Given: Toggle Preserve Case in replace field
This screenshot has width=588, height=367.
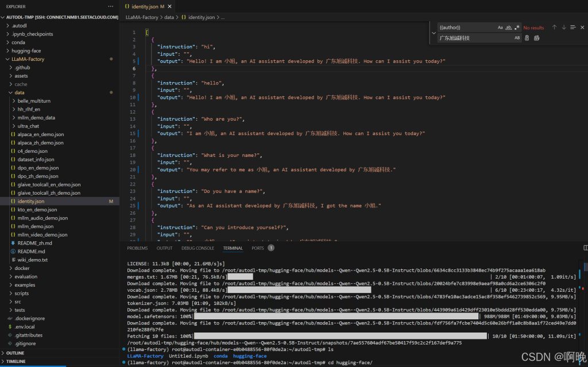Looking at the screenshot, I should pos(517,38).
